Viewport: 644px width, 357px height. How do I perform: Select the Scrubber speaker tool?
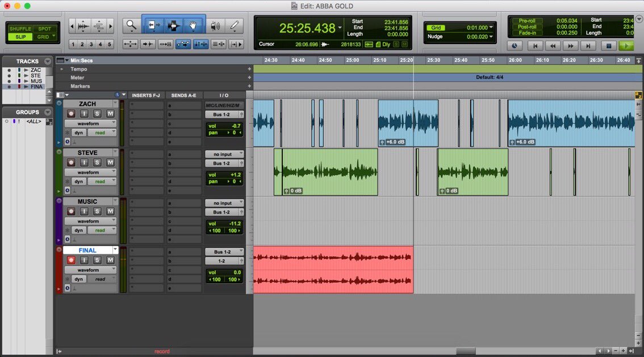point(215,26)
